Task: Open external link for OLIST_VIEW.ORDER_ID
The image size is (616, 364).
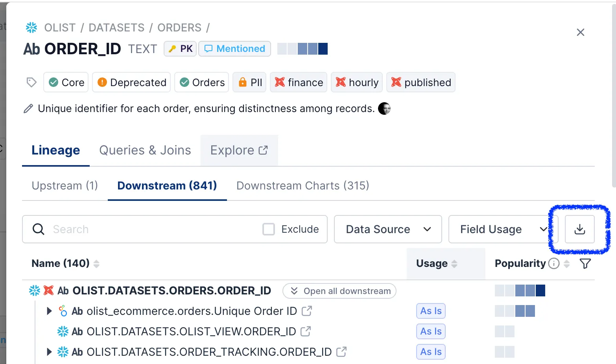Action: [306, 331]
